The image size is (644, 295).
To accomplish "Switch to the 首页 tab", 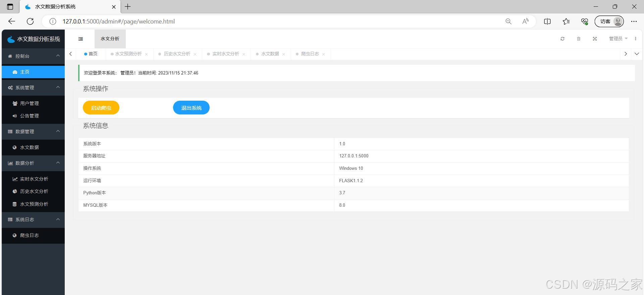I will point(91,54).
